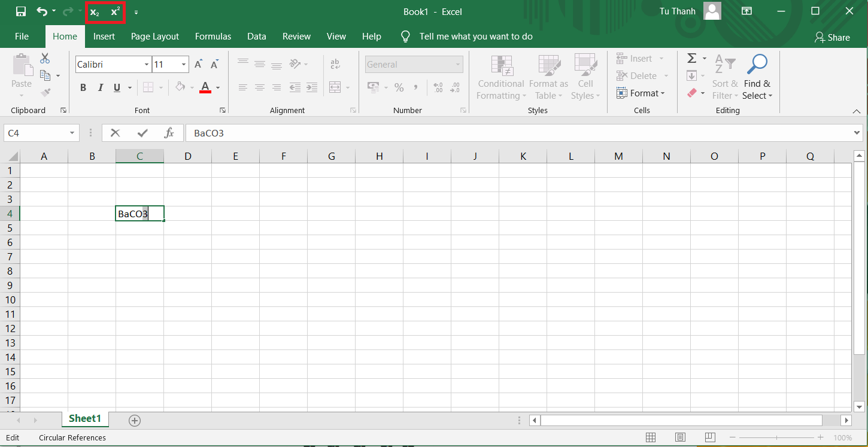The height and width of the screenshot is (447, 868).
Task: Open the Formulas ribbon tab
Action: (x=213, y=37)
